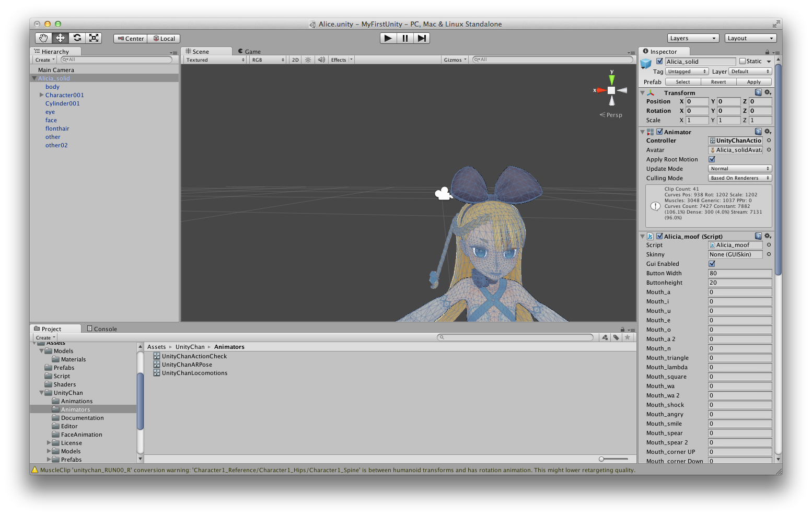Image resolution: width=812 pixels, height=516 pixels.
Task: Lock the Inspector with the padlock icon
Action: click(767, 52)
